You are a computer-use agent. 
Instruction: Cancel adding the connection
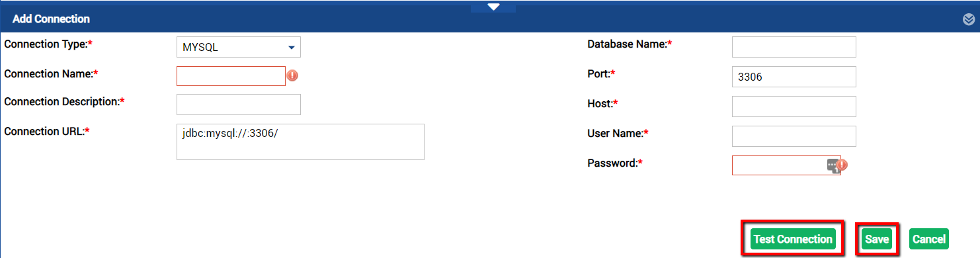pyautogui.click(x=928, y=239)
